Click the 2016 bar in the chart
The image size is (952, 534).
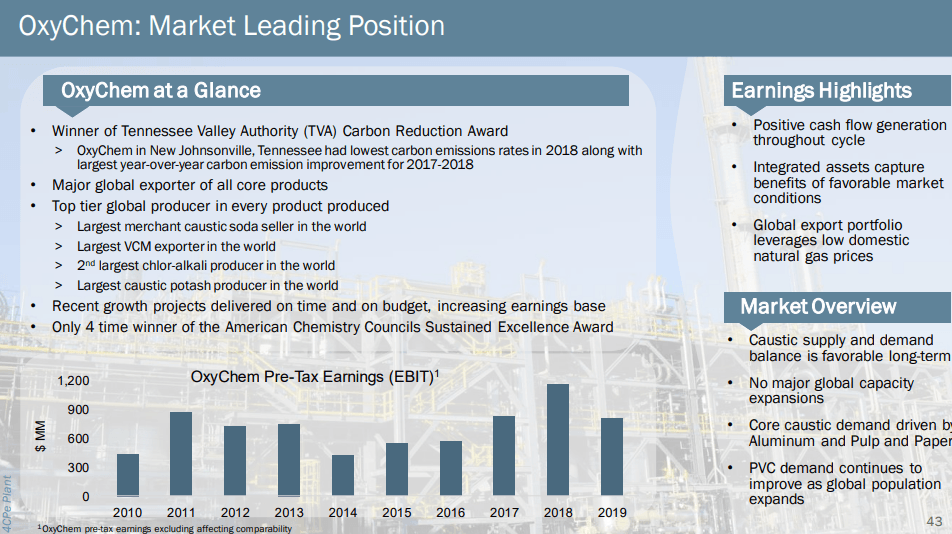point(450,468)
